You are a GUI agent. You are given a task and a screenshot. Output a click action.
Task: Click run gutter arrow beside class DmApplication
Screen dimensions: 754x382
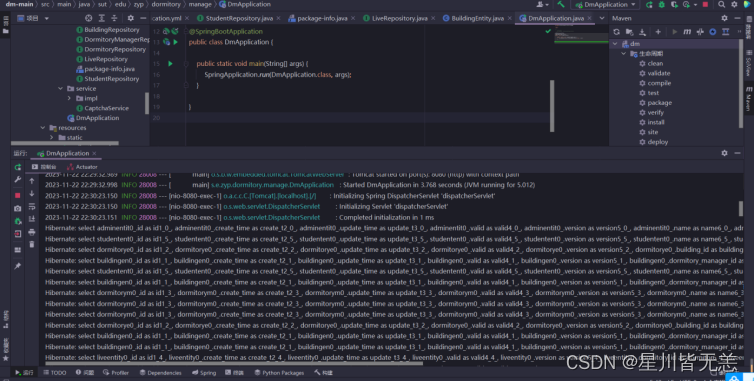[176, 42]
